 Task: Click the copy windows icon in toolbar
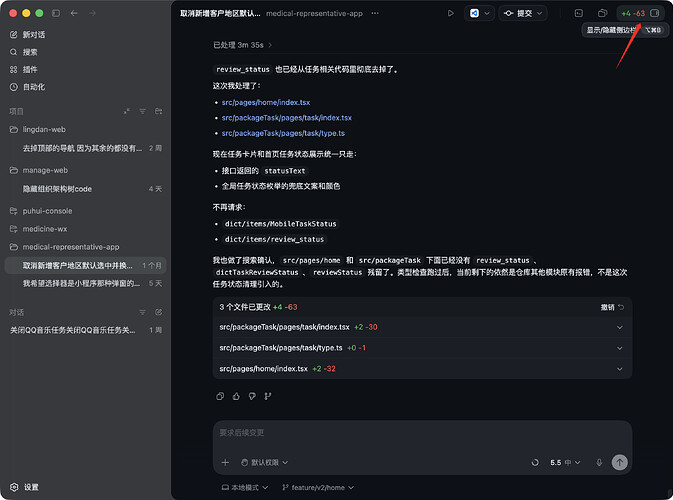[603, 13]
